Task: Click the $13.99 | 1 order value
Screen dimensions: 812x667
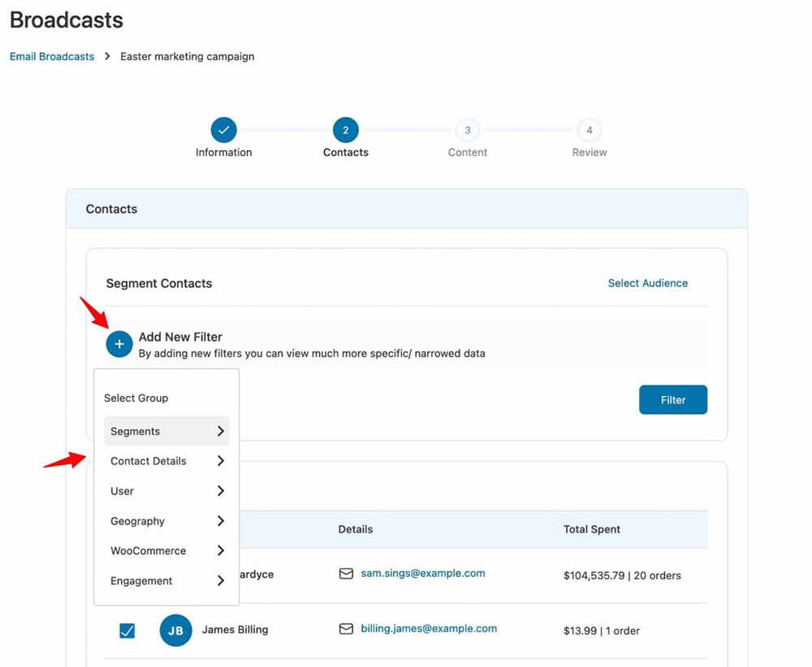Action: pos(601,630)
